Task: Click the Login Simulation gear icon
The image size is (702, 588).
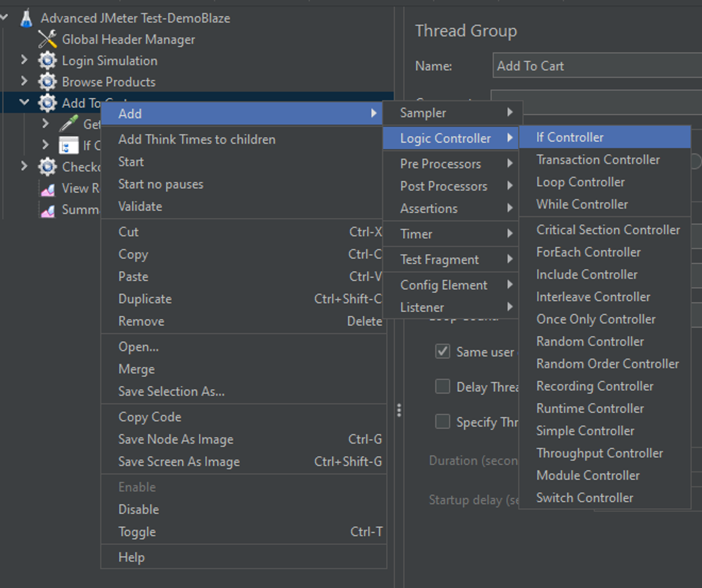Action: (x=48, y=61)
